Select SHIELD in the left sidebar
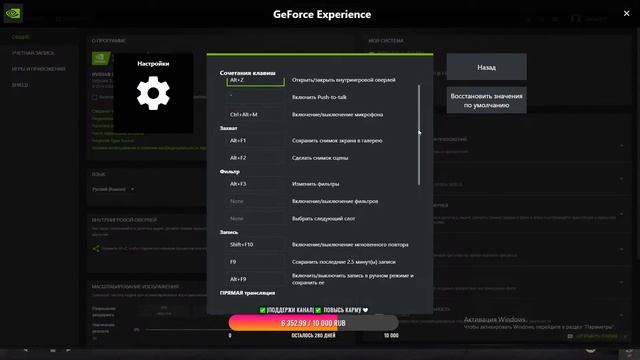 click(x=20, y=85)
